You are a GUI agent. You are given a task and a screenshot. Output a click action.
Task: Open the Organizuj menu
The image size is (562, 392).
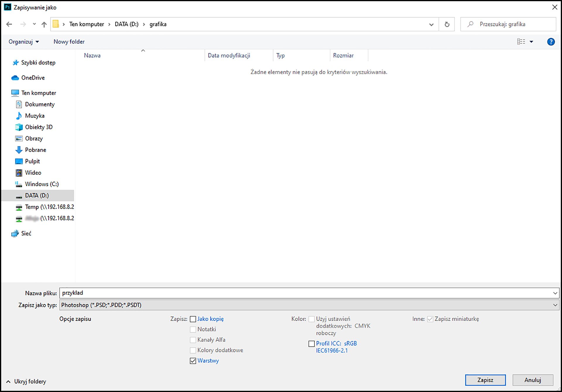[x=23, y=42]
